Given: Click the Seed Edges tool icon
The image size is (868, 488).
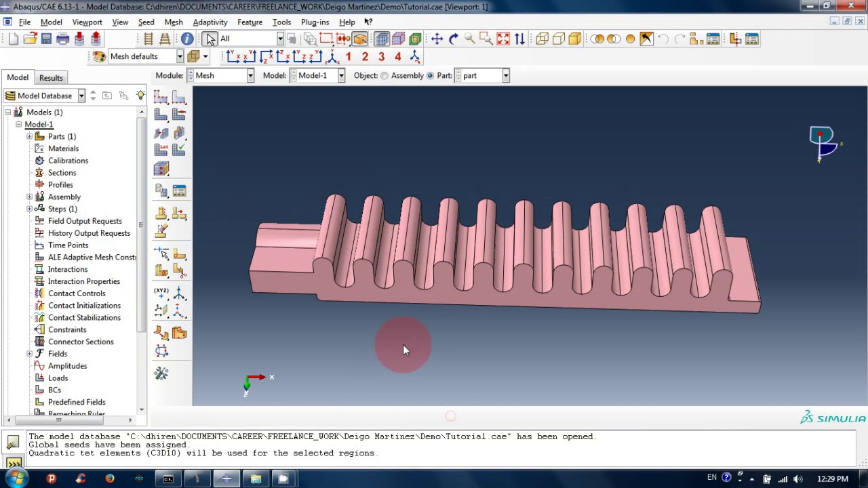Looking at the screenshot, I should (178, 98).
